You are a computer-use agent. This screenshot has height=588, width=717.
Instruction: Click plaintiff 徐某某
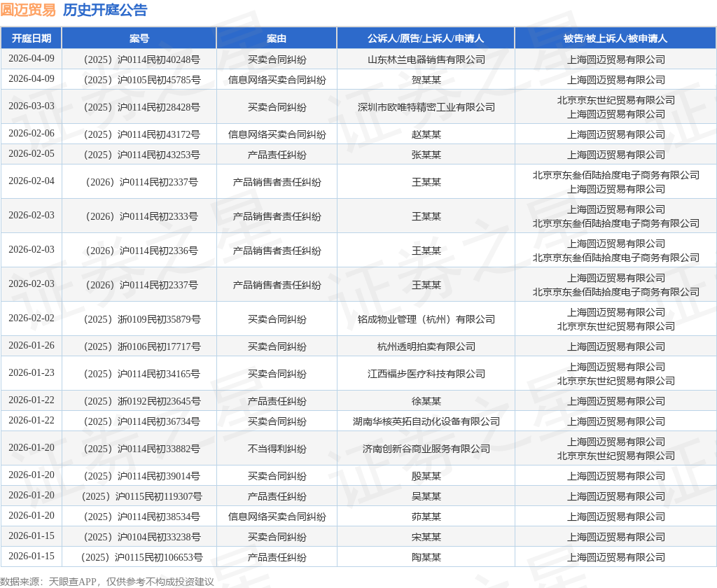point(426,401)
